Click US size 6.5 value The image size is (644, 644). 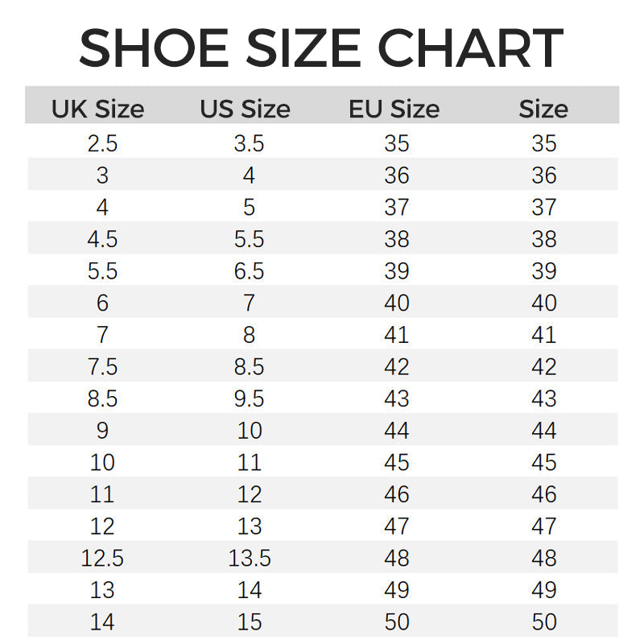(249, 271)
